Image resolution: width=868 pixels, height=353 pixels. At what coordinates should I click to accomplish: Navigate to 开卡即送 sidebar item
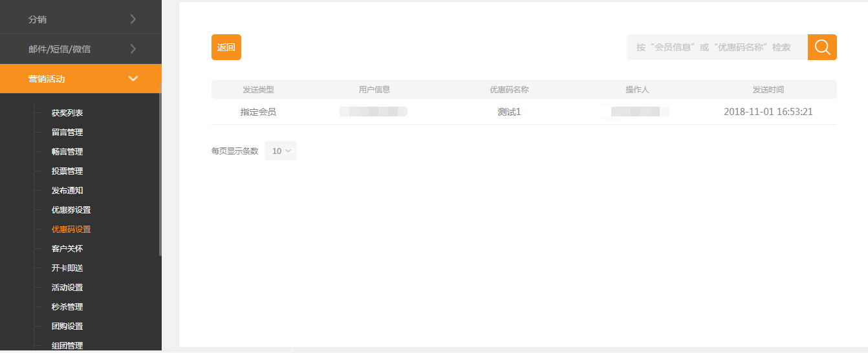point(67,268)
